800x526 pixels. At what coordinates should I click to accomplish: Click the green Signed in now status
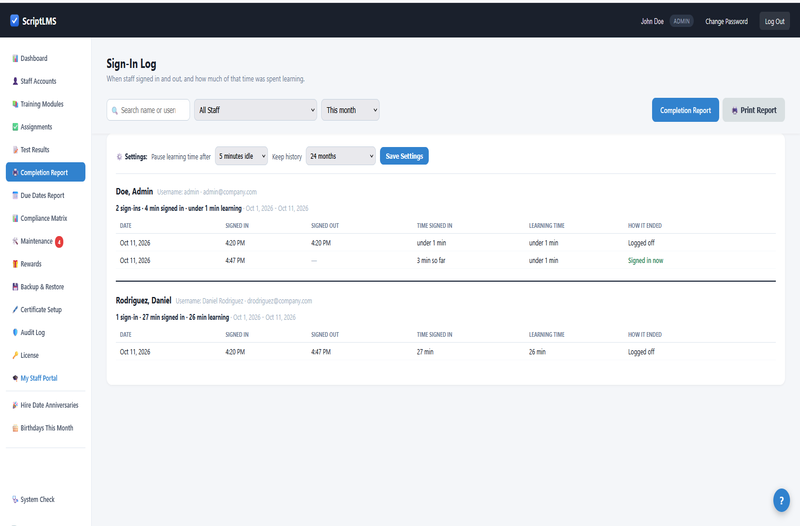click(x=645, y=261)
